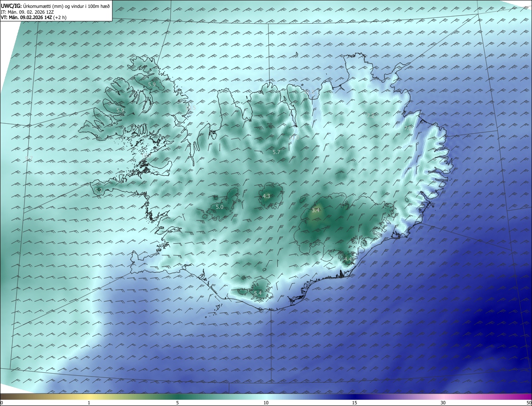Click the 4.4 value label on map
This screenshot has height=406, width=532.
347,259
